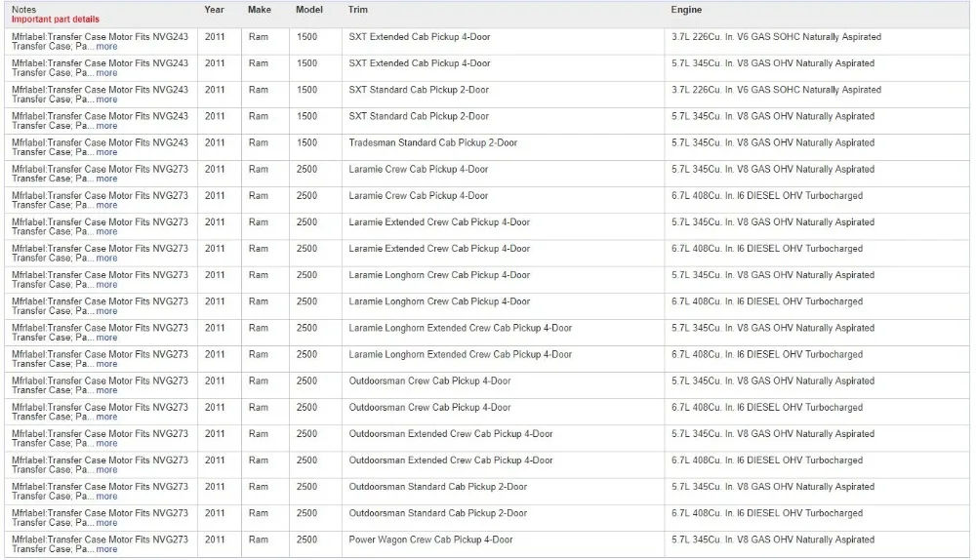Select 'Power Wagon Crew Cab Pickup 4-Door' trim cell
Screen dimensions: 976x560
pyautogui.click(x=430, y=540)
